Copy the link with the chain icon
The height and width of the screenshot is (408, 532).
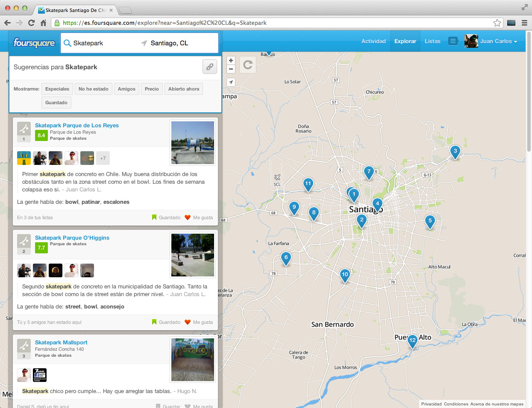click(x=210, y=67)
